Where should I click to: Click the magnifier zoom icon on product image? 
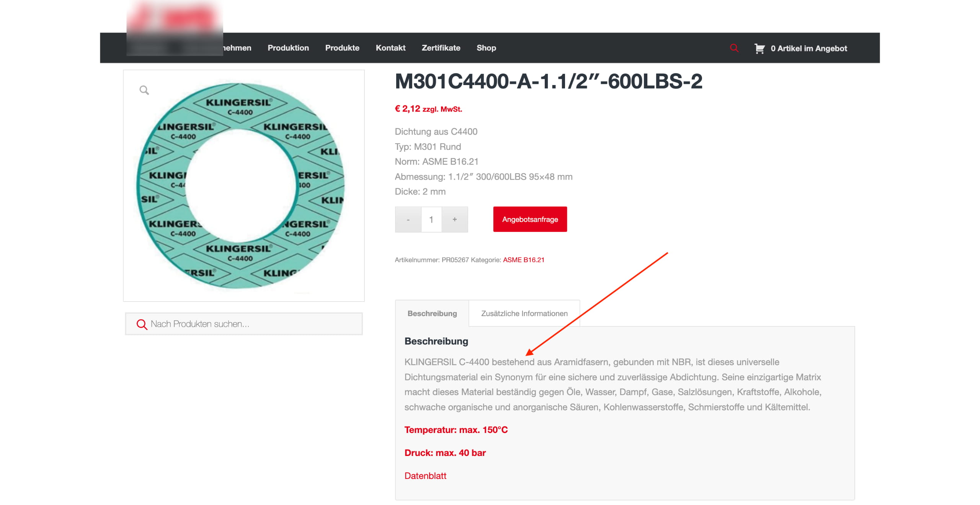(x=144, y=90)
